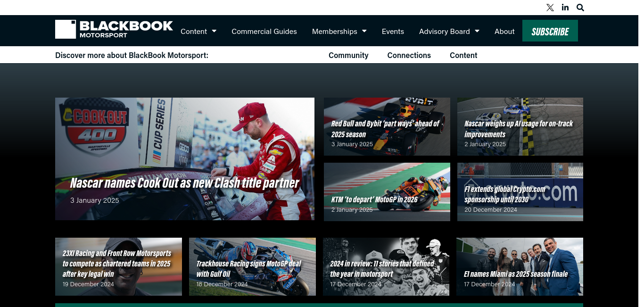
Task: Click the search magnifier icon
Action: point(580,8)
